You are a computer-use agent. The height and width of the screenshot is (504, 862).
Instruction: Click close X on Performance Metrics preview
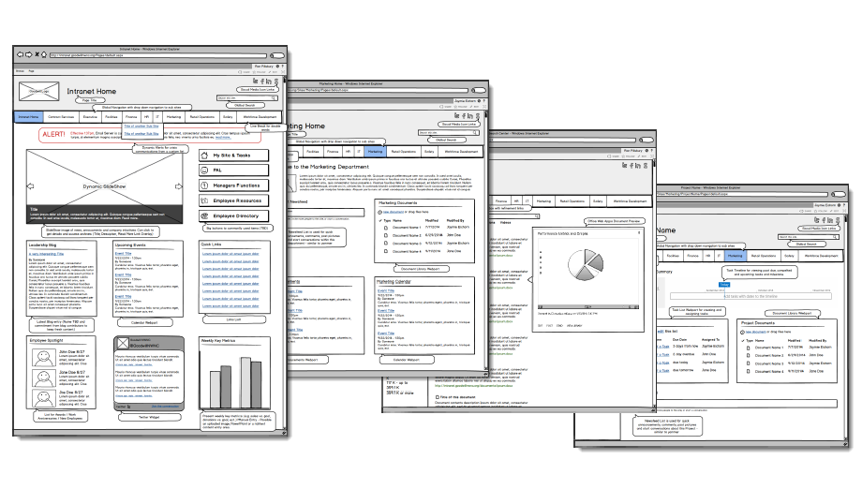pos(639,233)
